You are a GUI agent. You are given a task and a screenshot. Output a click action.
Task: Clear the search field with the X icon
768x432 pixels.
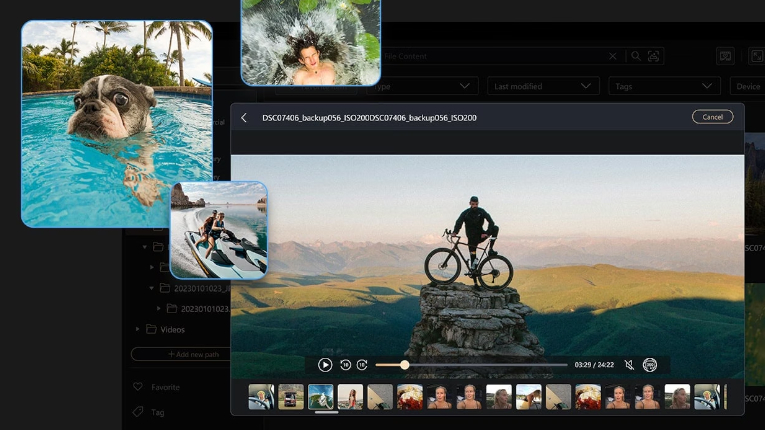pyautogui.click(x=614, y=56)
